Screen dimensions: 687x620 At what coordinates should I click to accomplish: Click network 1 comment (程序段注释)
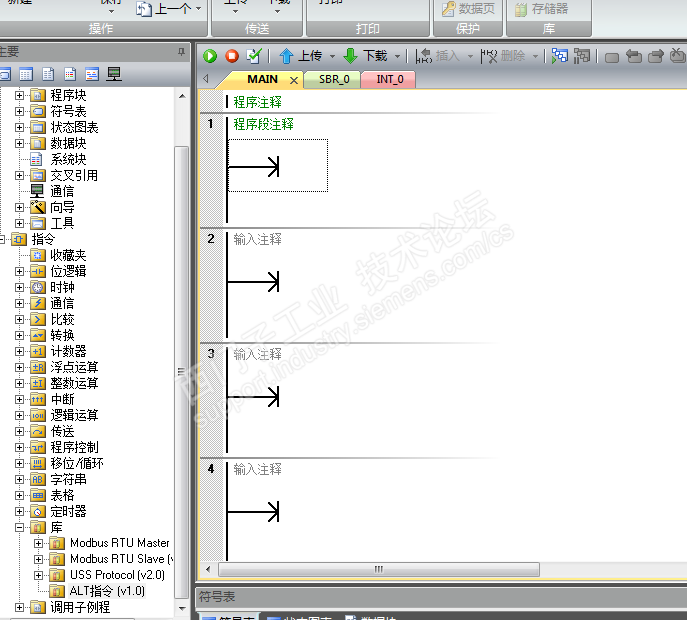tap(264, 124)
